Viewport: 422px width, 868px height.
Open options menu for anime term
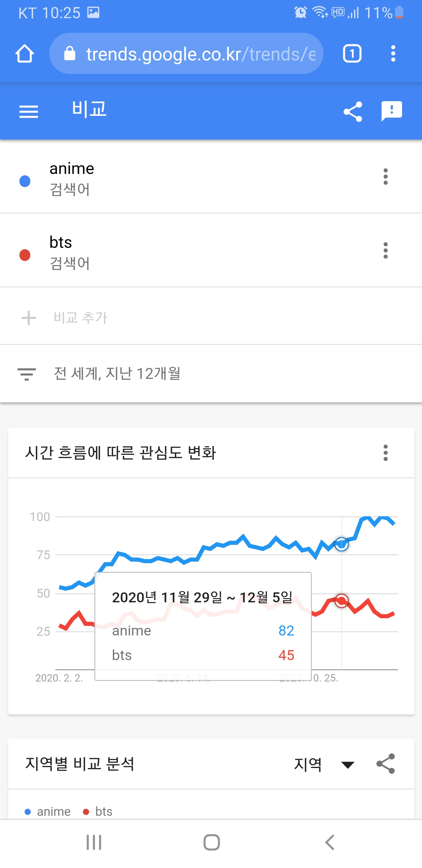coord(386,177)
